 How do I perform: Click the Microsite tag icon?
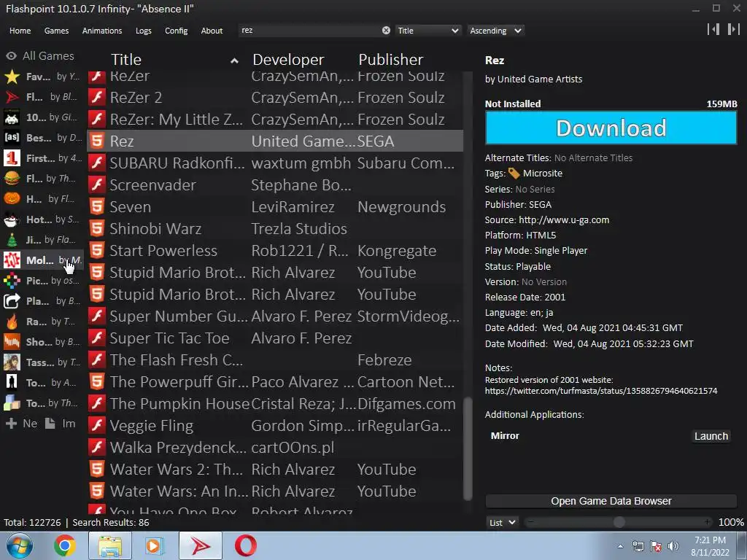point(514,174)
